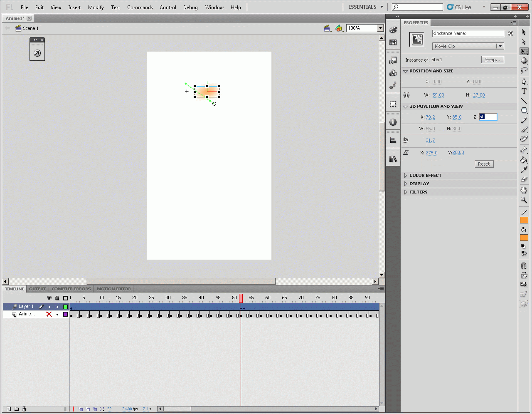The width and height of the screenshot is (532, 414).
Task: Expand the Filters section
Action: 418,192
